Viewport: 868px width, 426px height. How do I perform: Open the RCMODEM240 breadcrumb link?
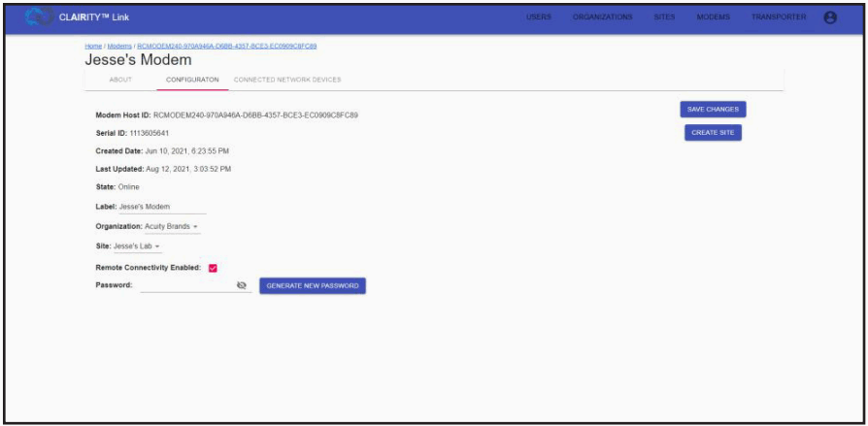[x=227, y=47]
